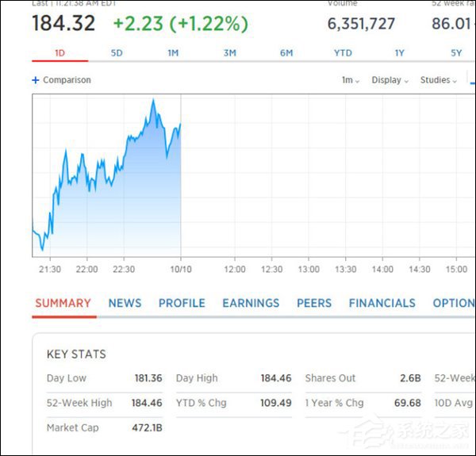Click the Comparison link
476x456 pixels.
click(x=67, y=80)
